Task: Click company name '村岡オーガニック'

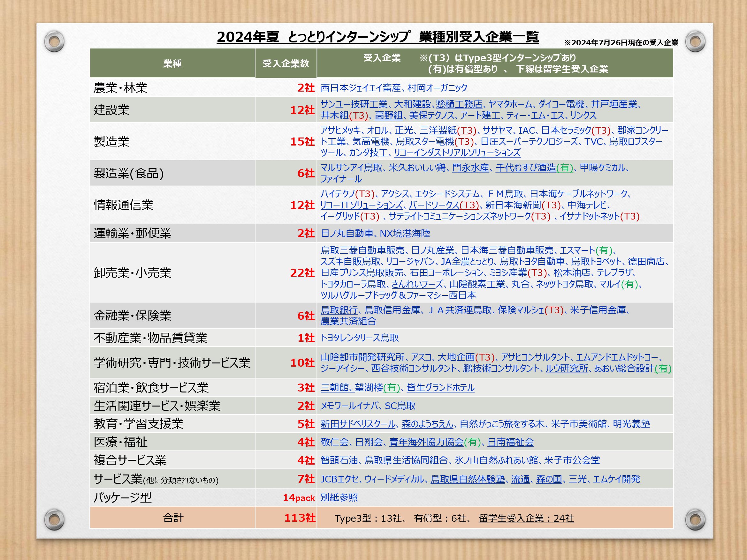Action: point(437,88)
